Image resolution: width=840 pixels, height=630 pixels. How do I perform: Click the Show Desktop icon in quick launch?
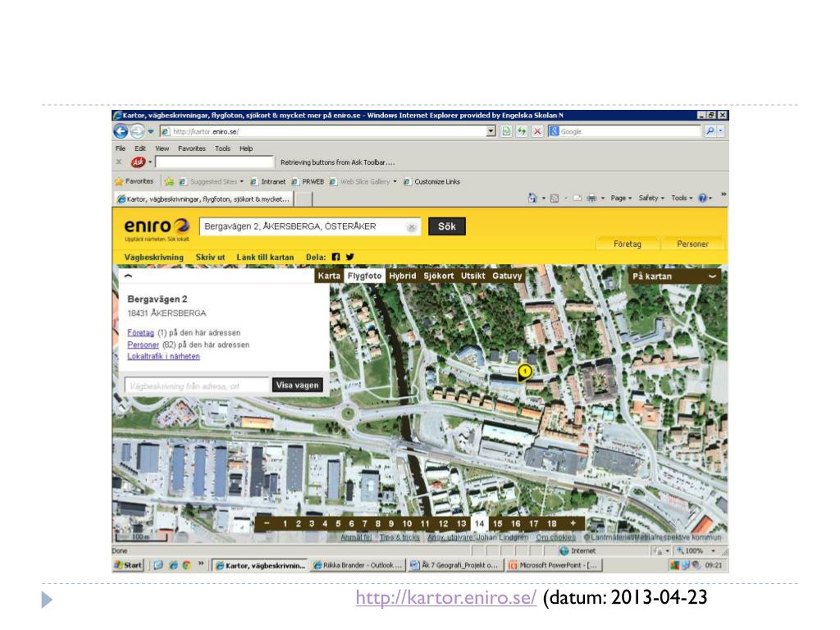[x=158, y=565]
